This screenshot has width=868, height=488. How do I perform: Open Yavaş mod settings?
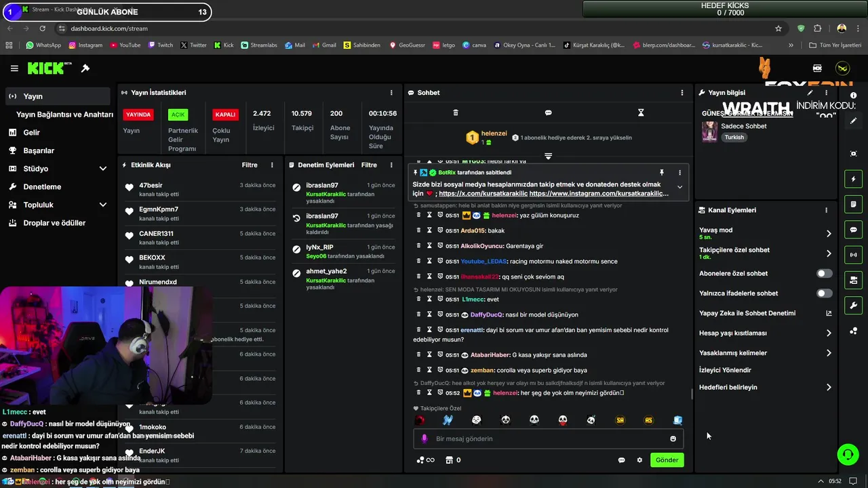coord(766,233)
